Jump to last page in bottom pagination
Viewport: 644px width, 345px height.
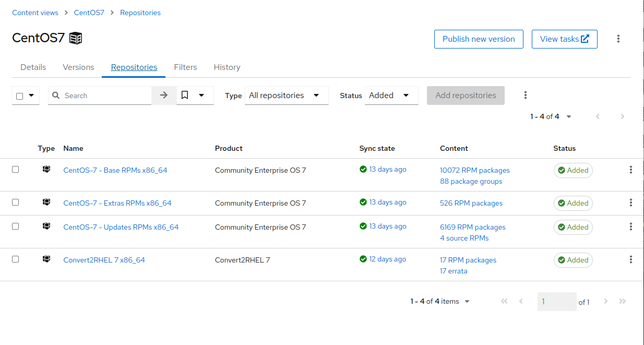pos(622,301)
